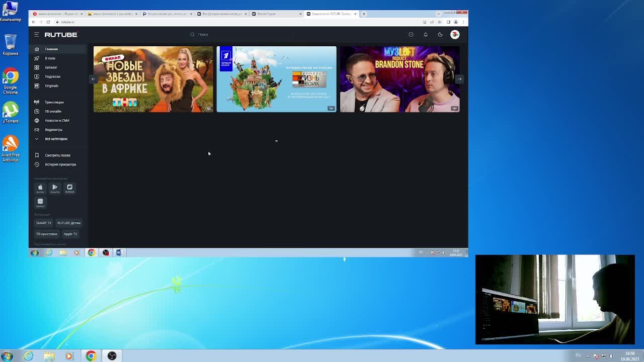Open the В топе section
Viewport: 644px width, 362px height.
(57, 58)
